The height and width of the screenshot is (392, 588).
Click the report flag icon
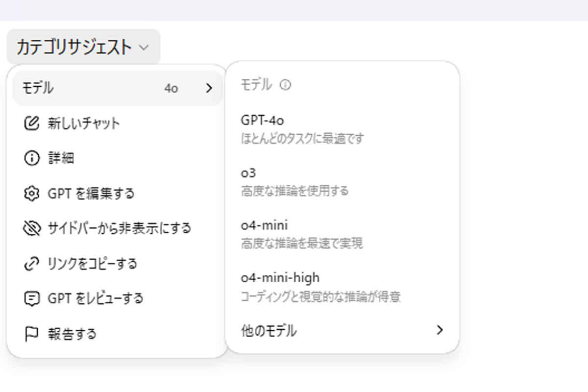click(x=31, y=334)
